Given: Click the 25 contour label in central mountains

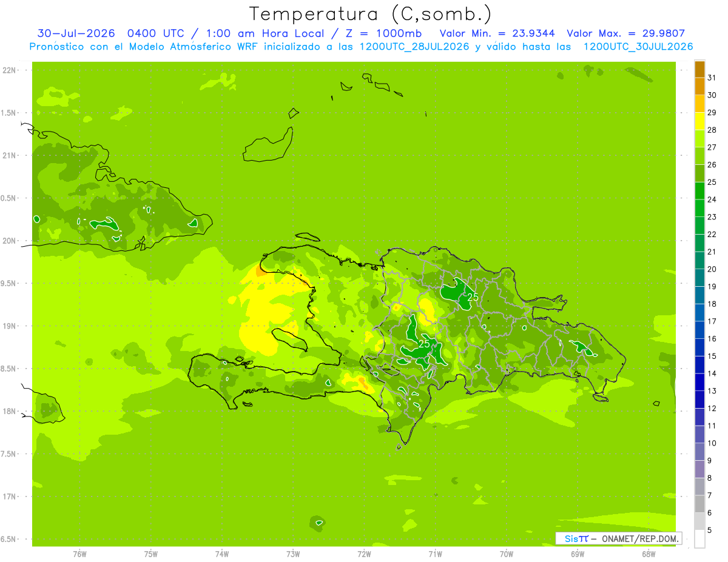Looking at the screenshot, I should pos(424,344).
